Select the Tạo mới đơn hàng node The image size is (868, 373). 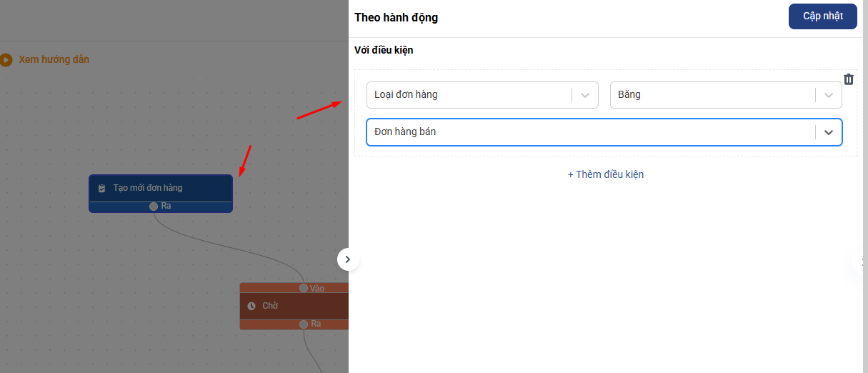[x=161, y=188]
